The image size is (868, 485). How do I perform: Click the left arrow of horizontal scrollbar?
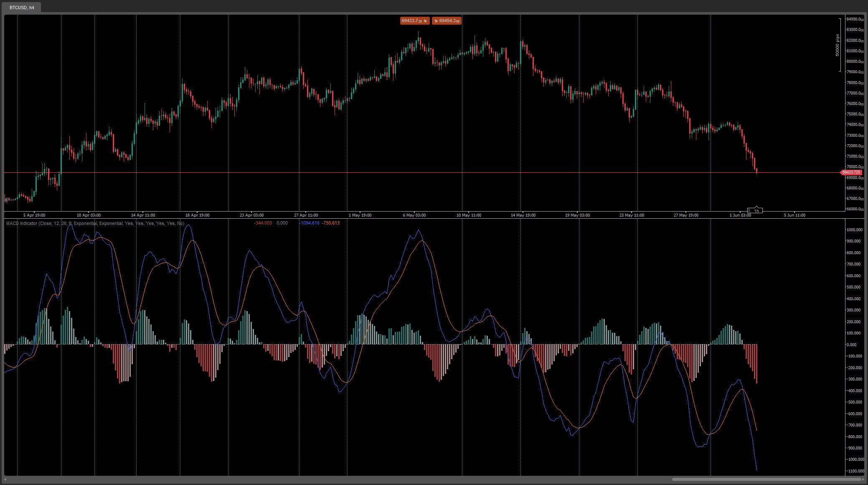click(5, 479)
